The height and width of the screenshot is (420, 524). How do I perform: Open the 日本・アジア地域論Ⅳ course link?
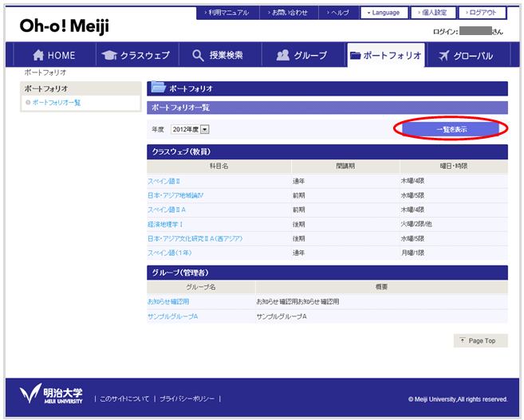(x=175, y=195)
